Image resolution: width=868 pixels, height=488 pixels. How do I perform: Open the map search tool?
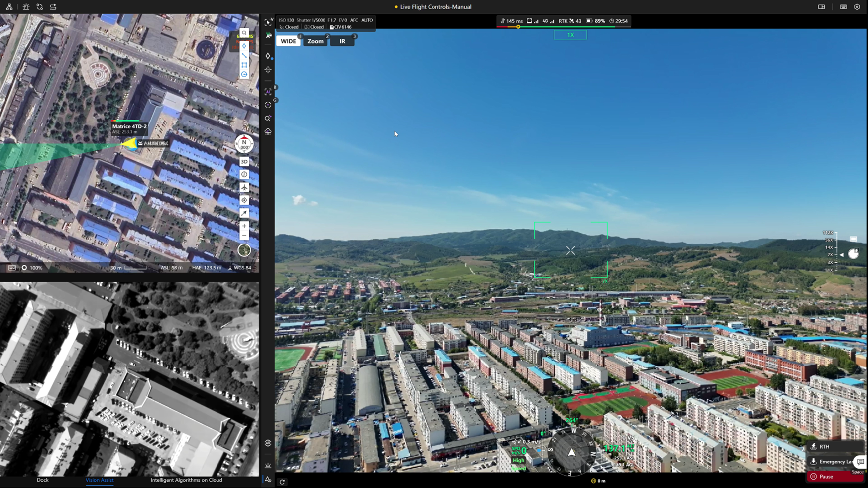[x=244, y=33]
